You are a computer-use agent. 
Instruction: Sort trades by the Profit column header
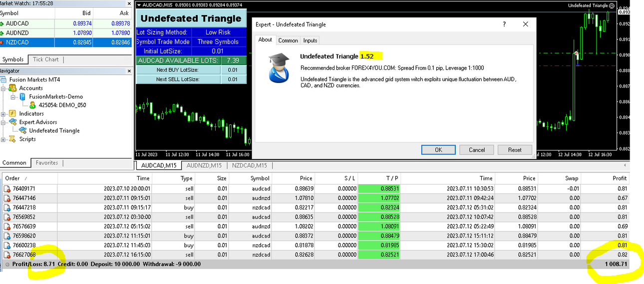605,178
